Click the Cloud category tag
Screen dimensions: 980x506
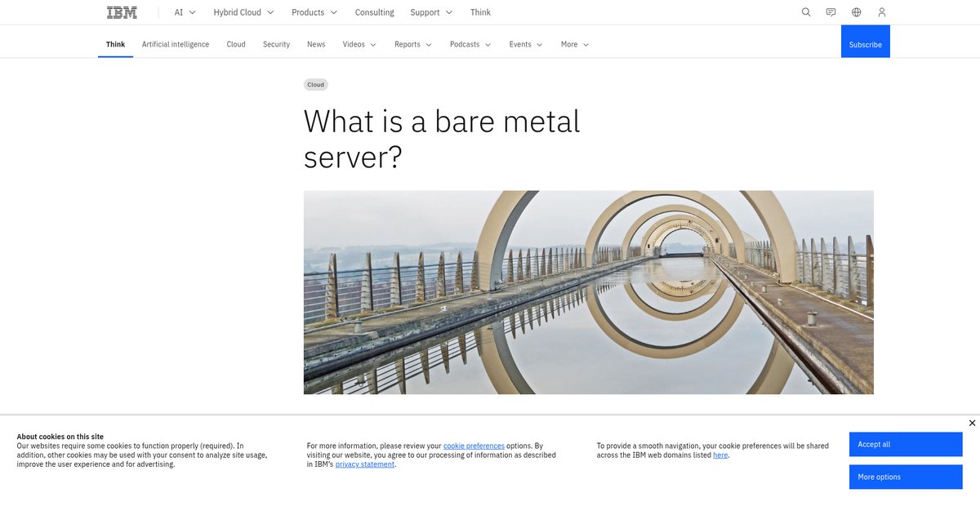click(x=316, y=85)
